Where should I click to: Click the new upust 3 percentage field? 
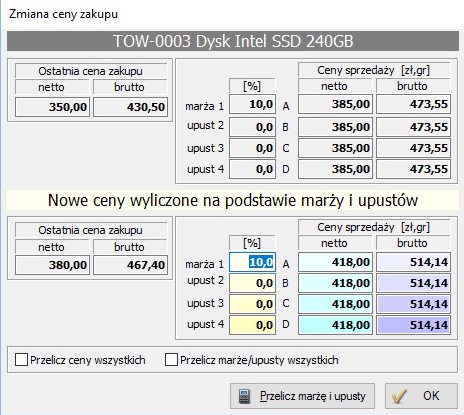(252, 304)
